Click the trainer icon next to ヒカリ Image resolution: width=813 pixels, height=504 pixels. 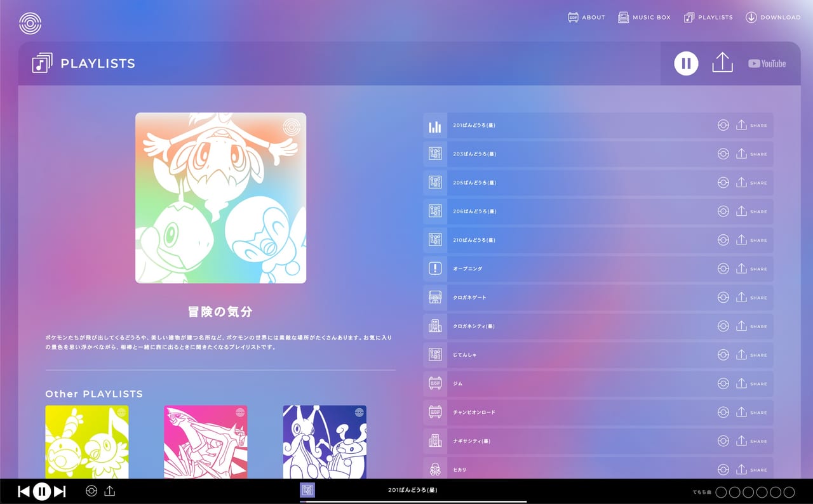click(x=434, y=470)
